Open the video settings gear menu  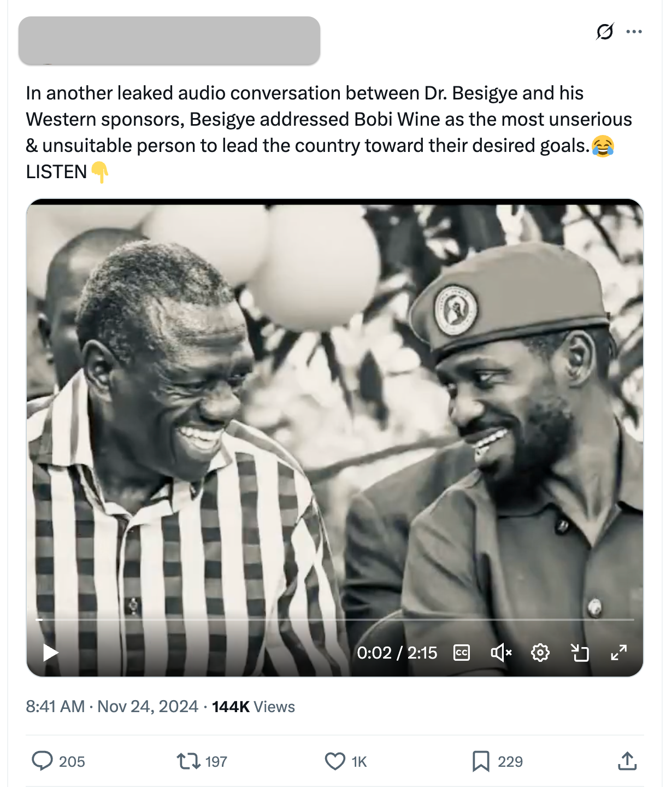tap(540, 653)
